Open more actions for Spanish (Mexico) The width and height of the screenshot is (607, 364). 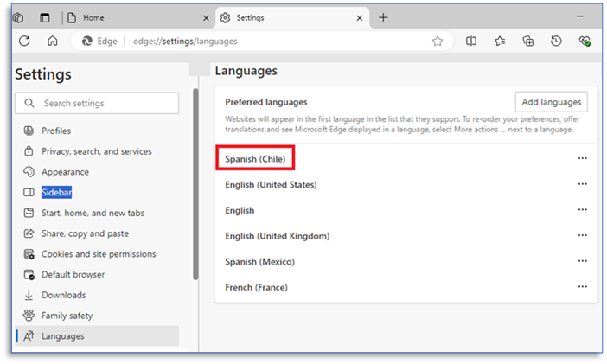click(x=582, y=260)
